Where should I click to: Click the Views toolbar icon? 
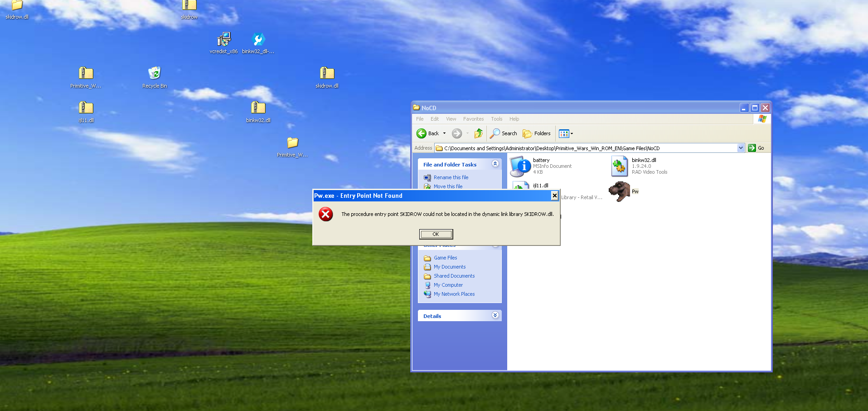pos(563,133)
